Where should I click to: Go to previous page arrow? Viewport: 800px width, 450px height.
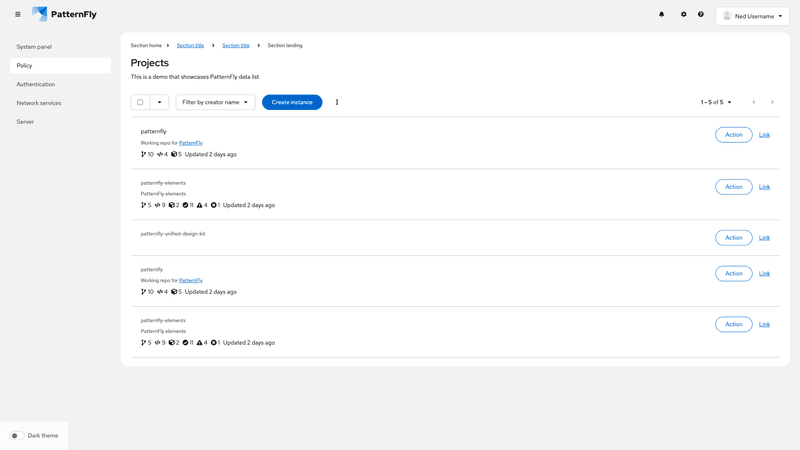point(754,102)
